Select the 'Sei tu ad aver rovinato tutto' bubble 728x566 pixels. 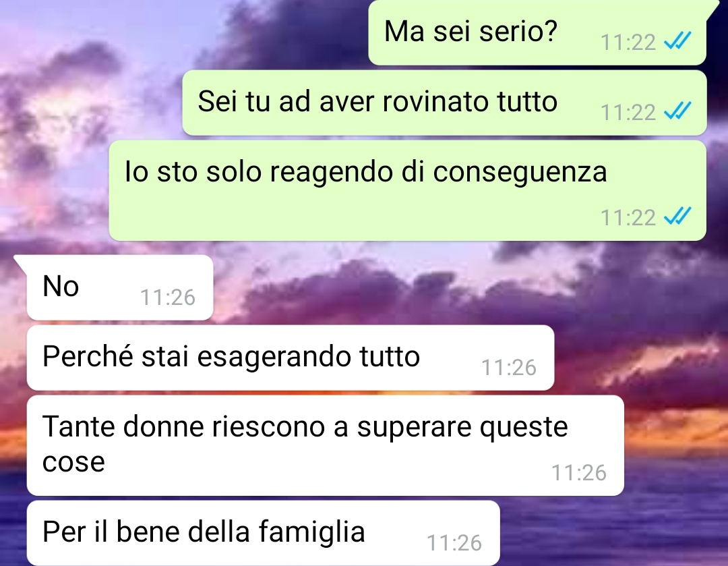coord(444,103)
